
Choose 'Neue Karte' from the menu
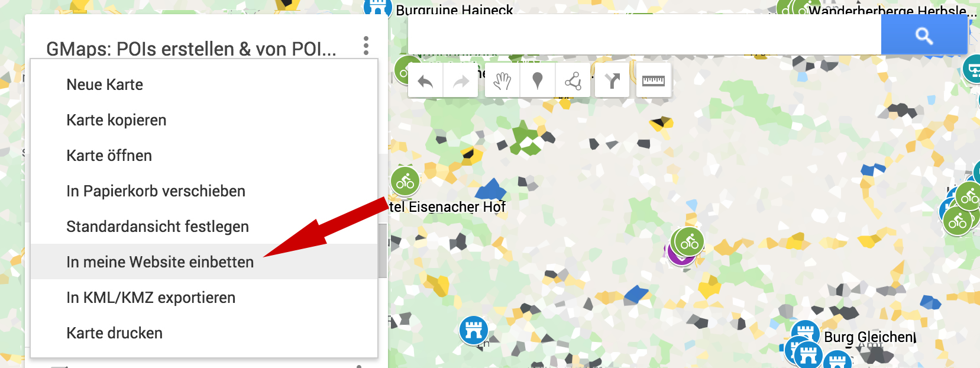click(105, 85)
